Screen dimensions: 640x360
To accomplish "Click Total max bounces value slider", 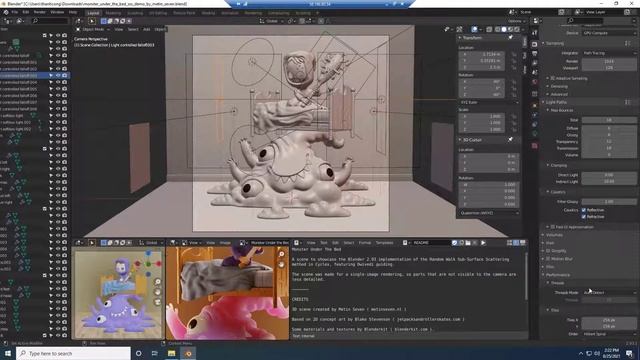I will (609, 120).
